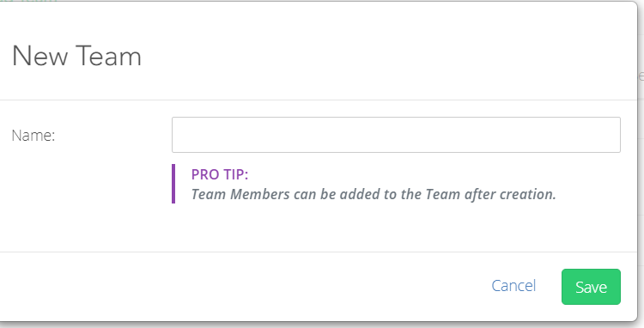Click the blue Cancel text
Screen dimensions: 644x328
513,286
